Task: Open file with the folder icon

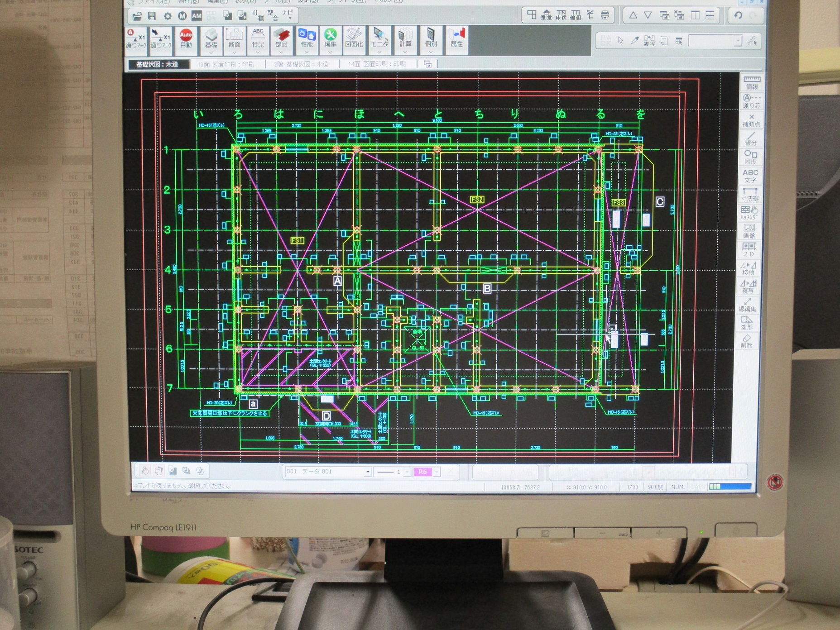Action: click(137, 17)
